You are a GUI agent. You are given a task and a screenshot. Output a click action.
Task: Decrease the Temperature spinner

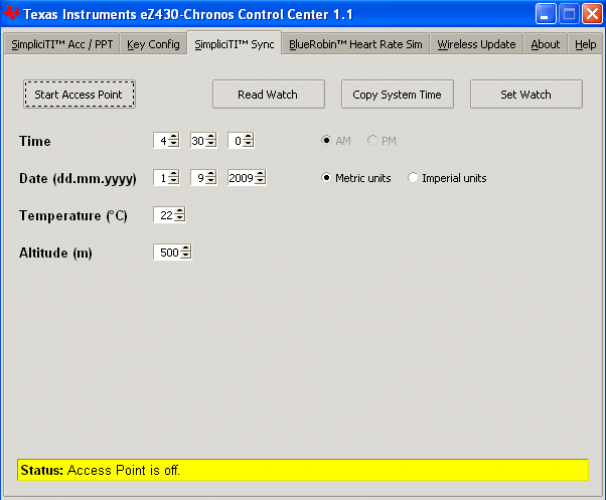coord(180,219)
